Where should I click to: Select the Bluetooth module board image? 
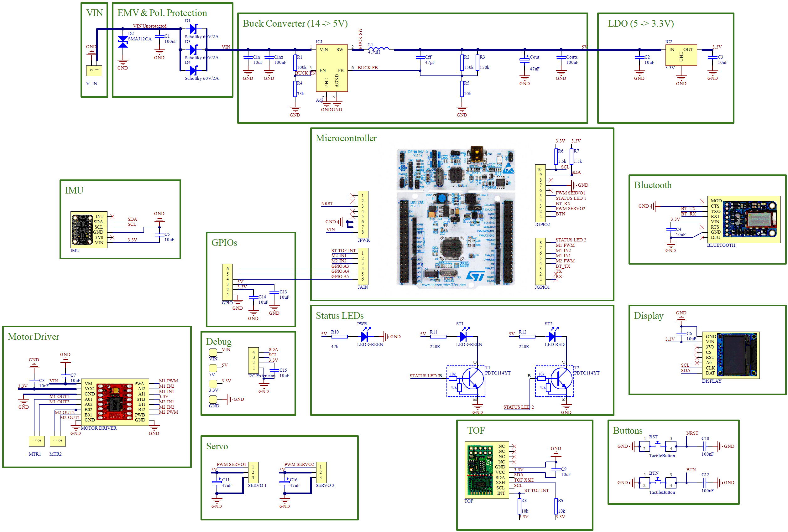749,219
